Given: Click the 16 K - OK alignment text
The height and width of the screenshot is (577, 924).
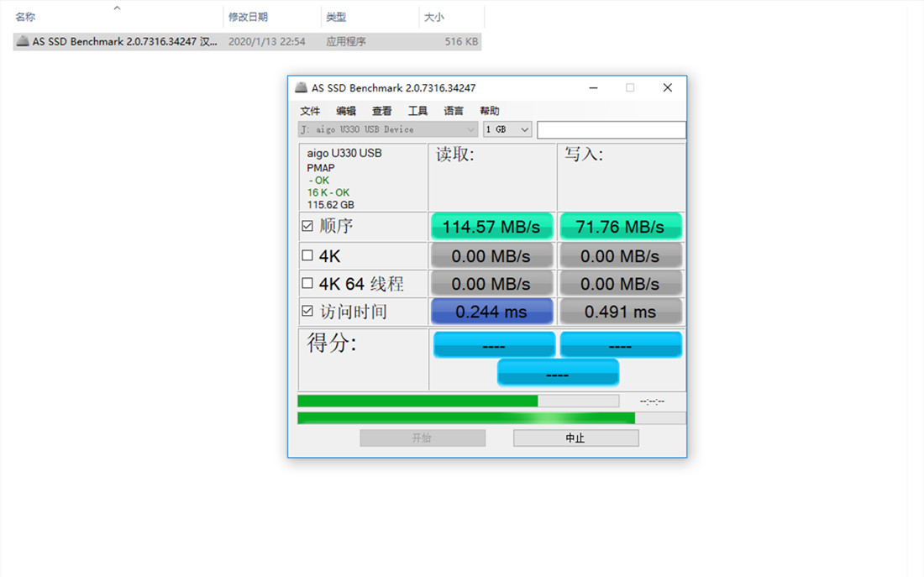Looking at the screenshot, I should [328, 192].
